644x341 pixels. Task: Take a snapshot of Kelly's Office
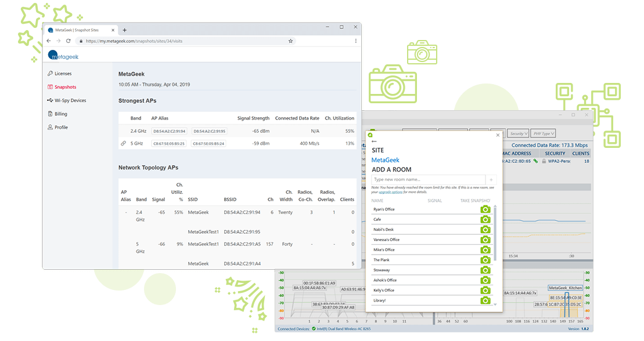click(x=485, y=291)
